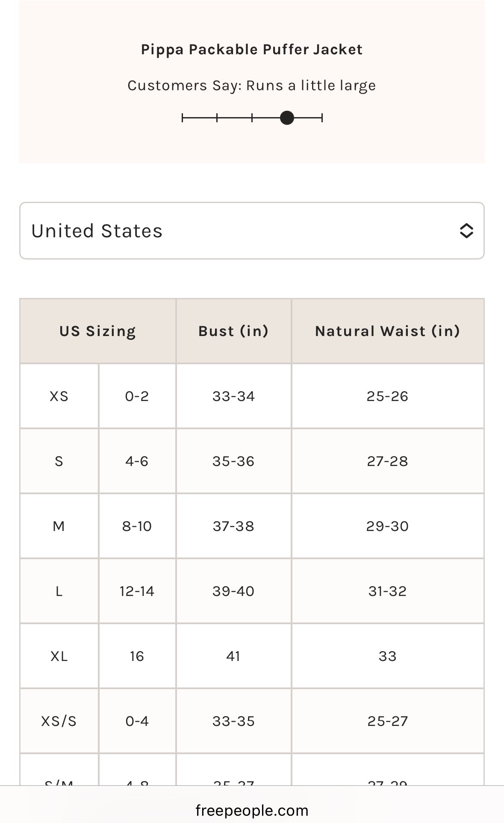Click the XS/S size cell
Screen dimensions: 504x823
(59, 721)
